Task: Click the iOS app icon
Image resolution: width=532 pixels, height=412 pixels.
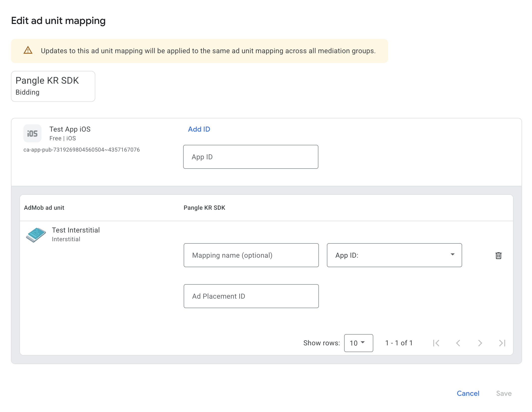Action: coord(32,133)
